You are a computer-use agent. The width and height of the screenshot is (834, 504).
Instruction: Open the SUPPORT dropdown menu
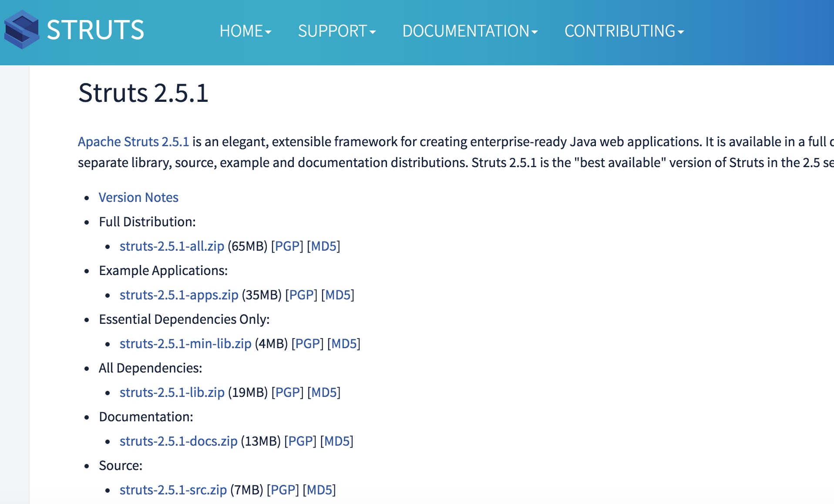[337, 31]
